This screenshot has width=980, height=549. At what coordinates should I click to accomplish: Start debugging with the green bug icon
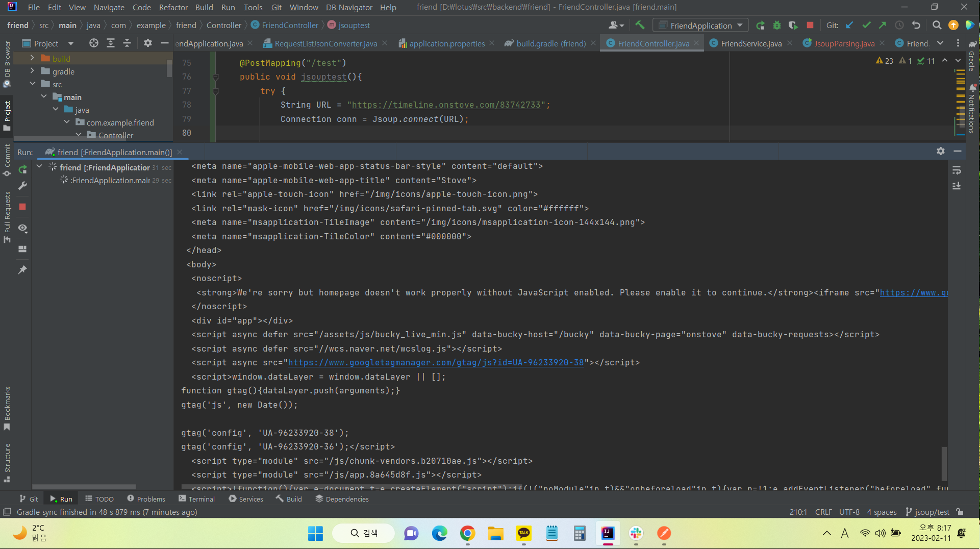(776, 25)
